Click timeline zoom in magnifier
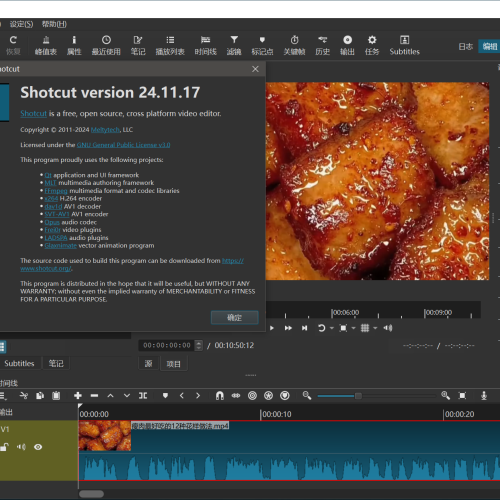The image size is (500, 500). (446, 396)
